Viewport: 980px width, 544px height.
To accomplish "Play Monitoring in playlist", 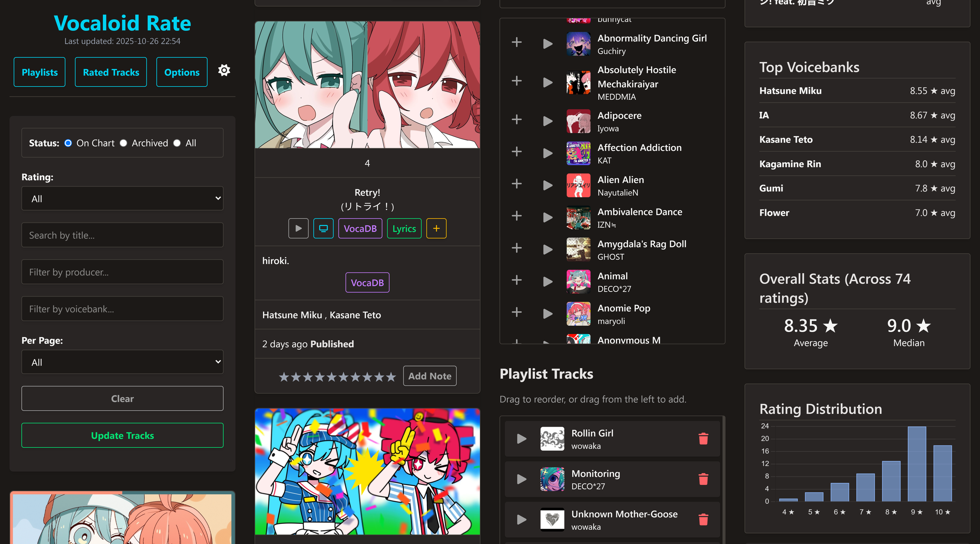I will point(522,479).
